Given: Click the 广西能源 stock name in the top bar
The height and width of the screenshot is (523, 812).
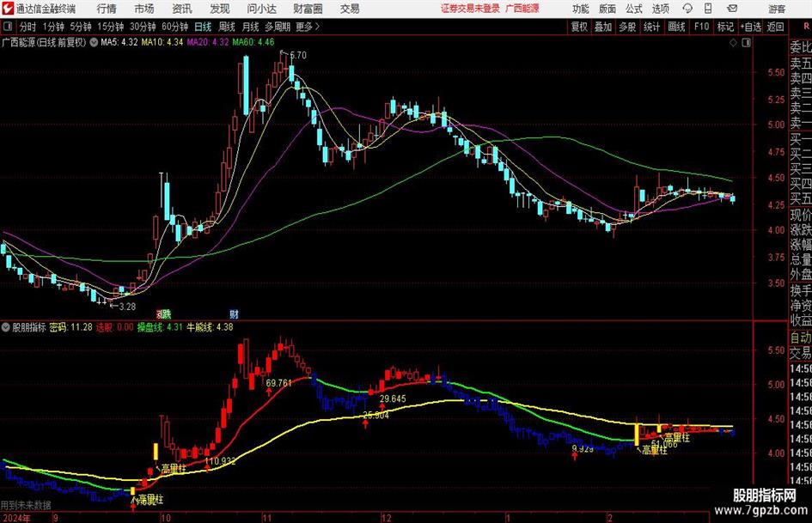Looking at the screenshot, I should point(522,9).
